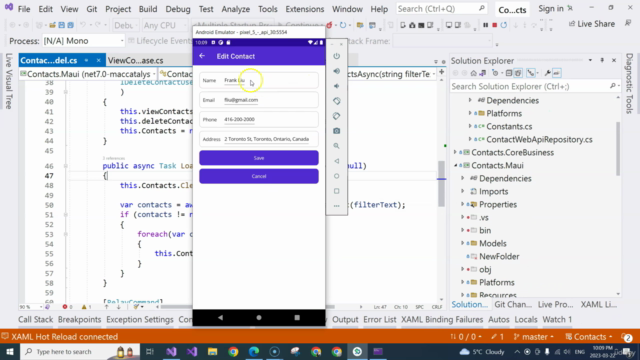Click the restart debugging icon

(x=504, y=25)
